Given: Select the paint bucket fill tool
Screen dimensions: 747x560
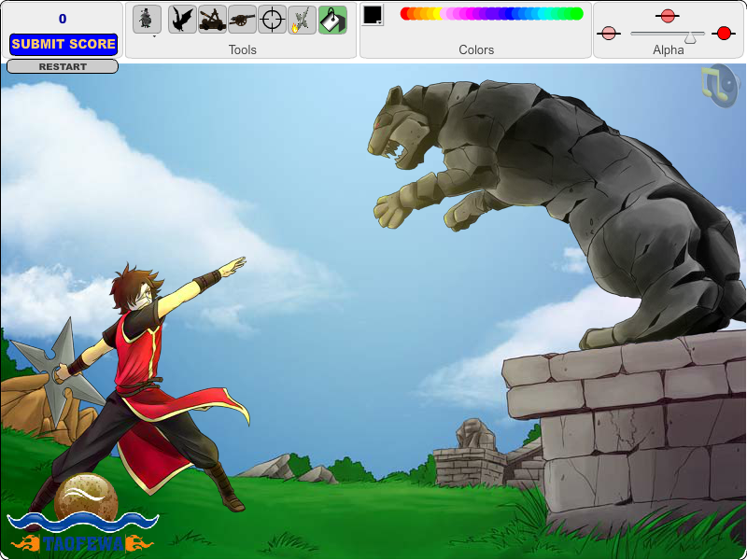Looking at the screenshot, I should [332, 20].
